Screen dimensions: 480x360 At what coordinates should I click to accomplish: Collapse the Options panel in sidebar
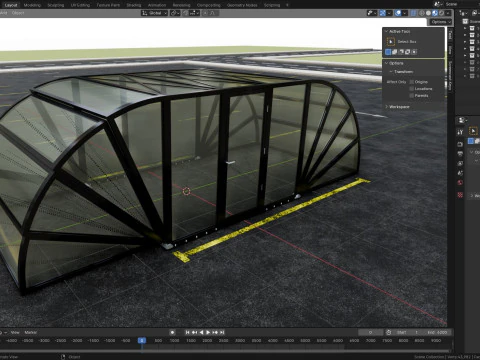click(x=386, y=63)
